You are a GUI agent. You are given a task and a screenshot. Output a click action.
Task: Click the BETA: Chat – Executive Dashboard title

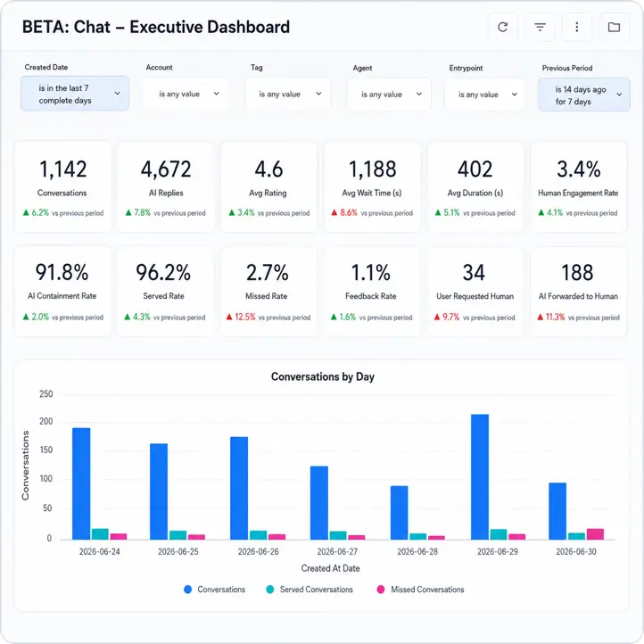coord(156,27)
